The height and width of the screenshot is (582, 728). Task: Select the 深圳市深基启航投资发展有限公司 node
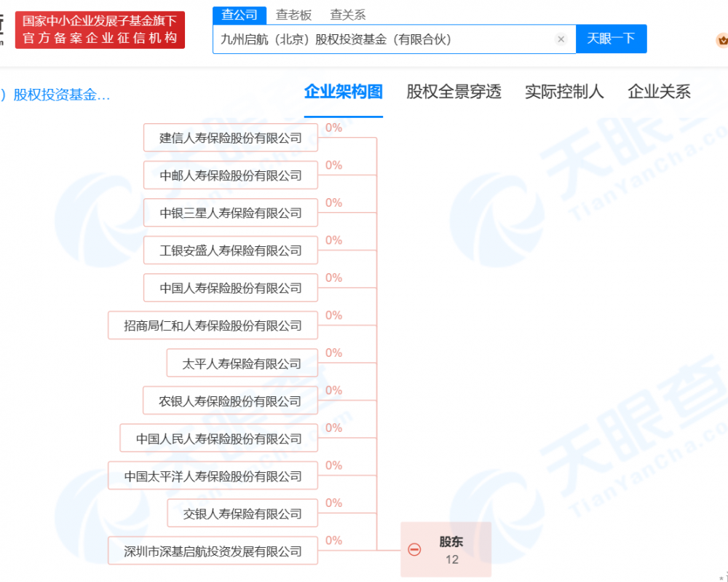tap(213, 551)
